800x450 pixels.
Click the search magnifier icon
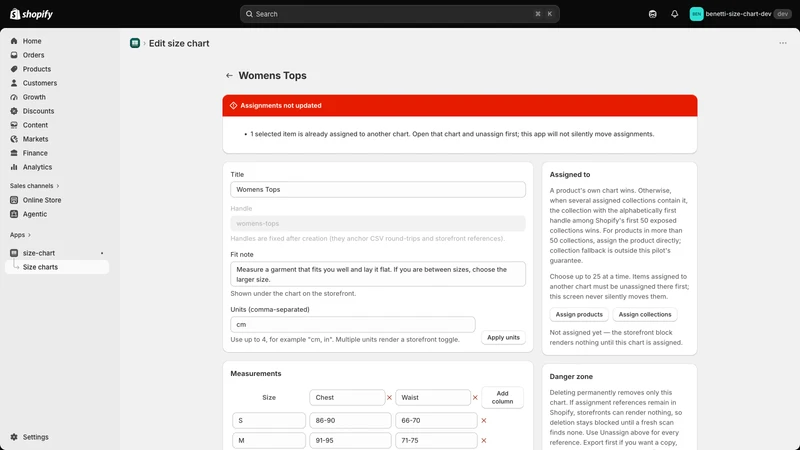249,14
